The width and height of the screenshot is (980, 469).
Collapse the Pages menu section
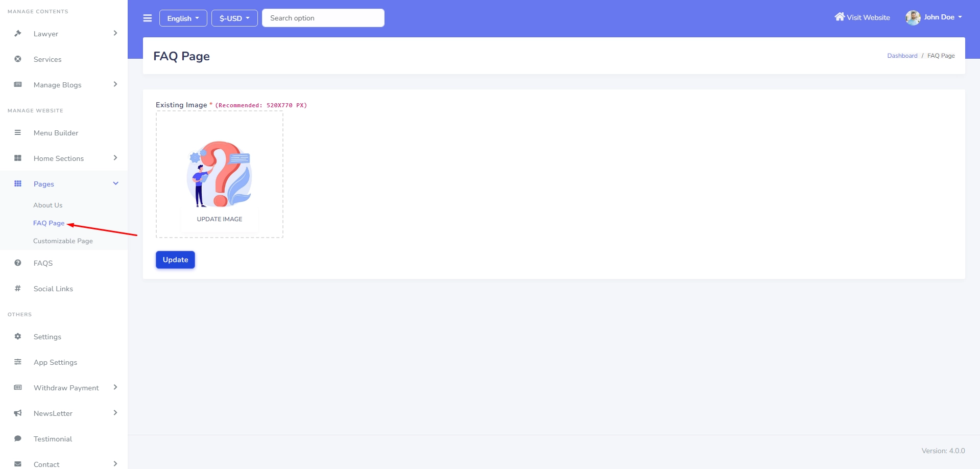click(115, 184)
